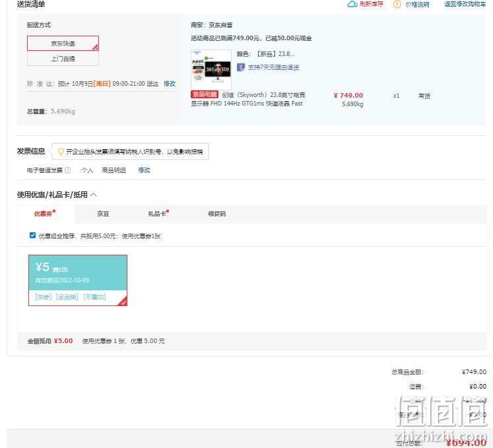The image size is (493, 448).
Task: Click the 京品电脑 red tag
Action: pyautogui.click(x=205, y=94)
